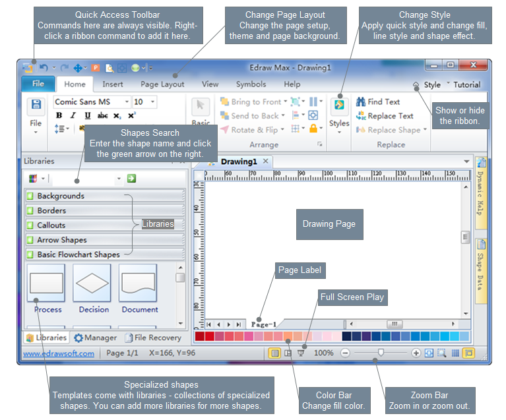Select the Basic pointer tool
The height and width of the screenshot is (420, 506).
(x=201, y=105)
